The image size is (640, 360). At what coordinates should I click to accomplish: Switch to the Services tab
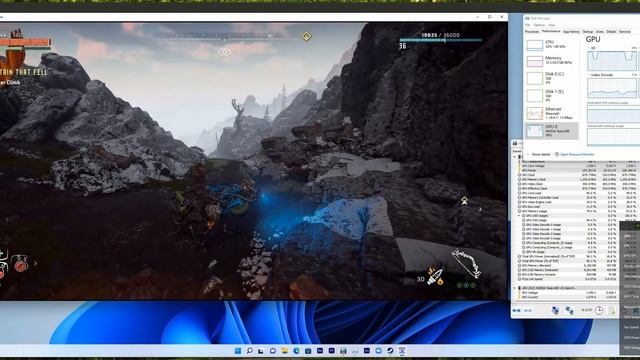(x=625, y=32)
